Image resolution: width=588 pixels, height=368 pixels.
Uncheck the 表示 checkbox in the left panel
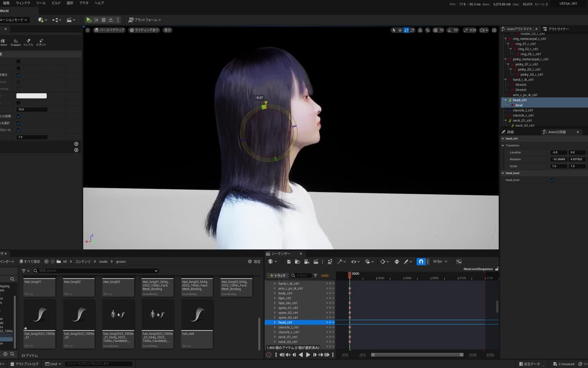[x=18, y=75]
